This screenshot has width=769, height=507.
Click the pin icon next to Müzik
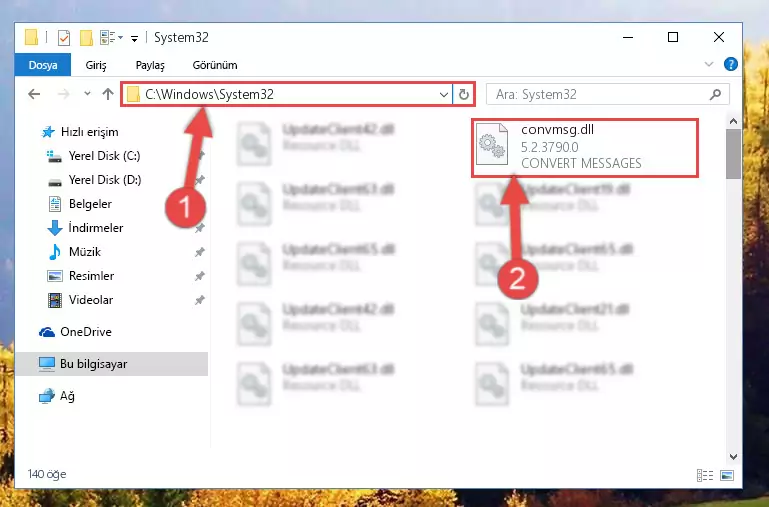[x=200, y=252]
